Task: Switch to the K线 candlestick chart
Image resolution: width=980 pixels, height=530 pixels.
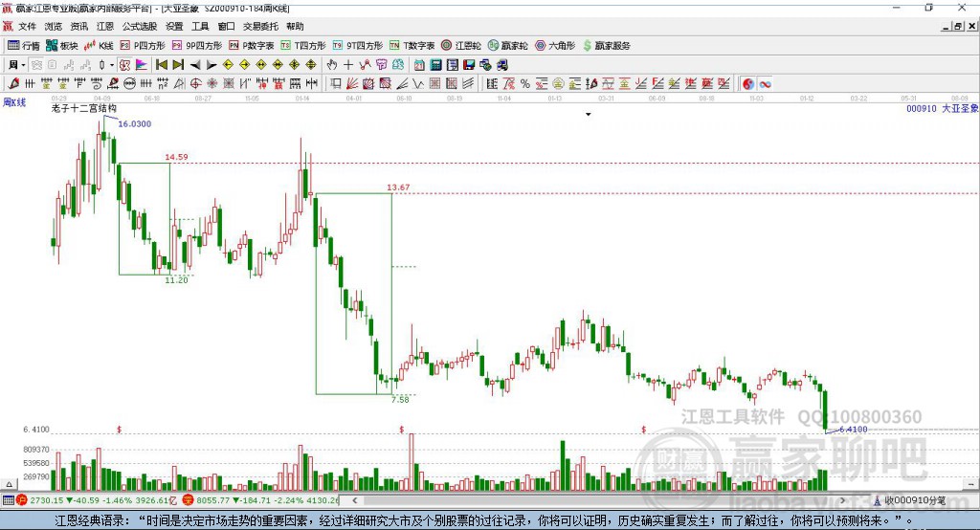Action: tap(99, 46)
